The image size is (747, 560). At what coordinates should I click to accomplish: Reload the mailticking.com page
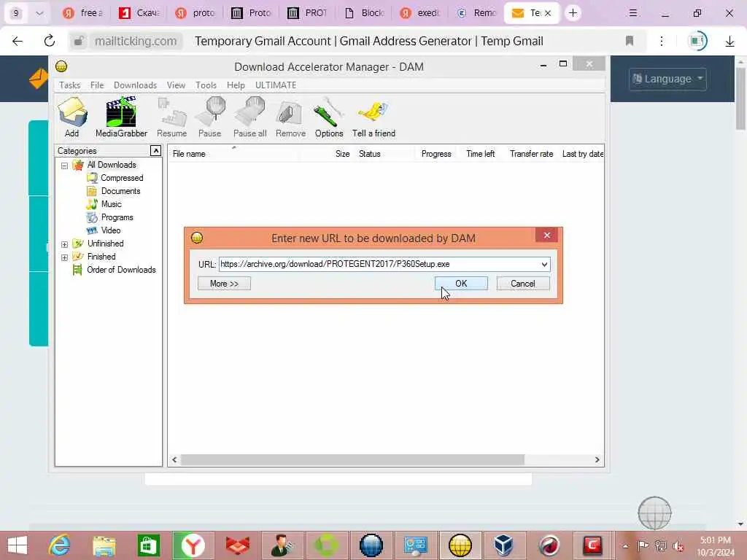50,41
